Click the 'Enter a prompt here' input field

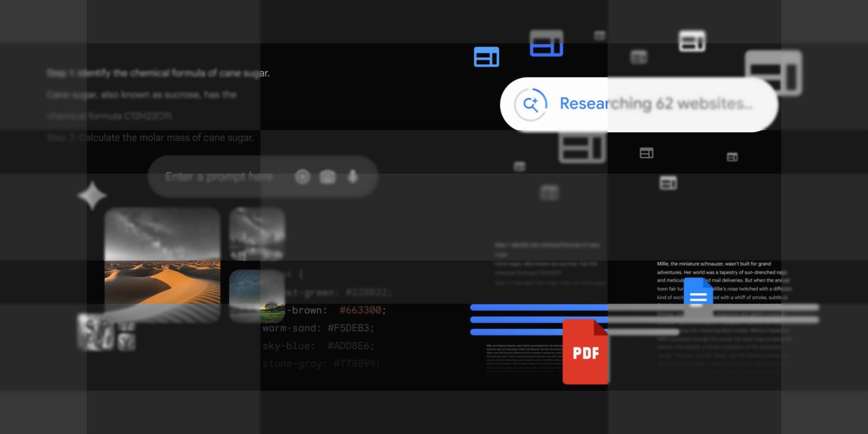pyautogui.click(x=263, y=177)
